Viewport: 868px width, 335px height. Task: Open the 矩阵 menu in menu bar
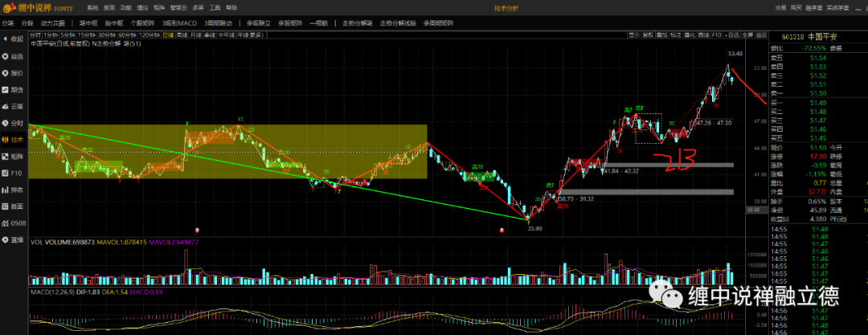click(159, 8)
